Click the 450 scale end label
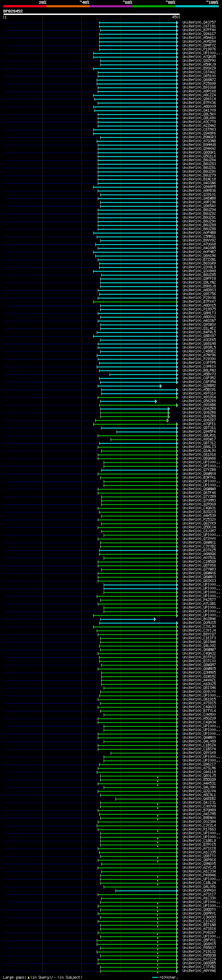This screenshot has width=222, height=980. pos(175,17)
